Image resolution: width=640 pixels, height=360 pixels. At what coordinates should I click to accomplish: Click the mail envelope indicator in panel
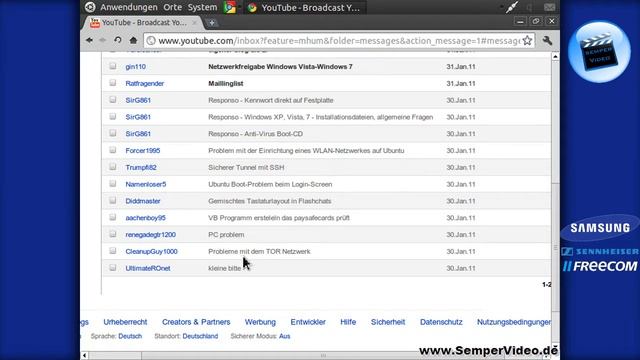(549, 7)
